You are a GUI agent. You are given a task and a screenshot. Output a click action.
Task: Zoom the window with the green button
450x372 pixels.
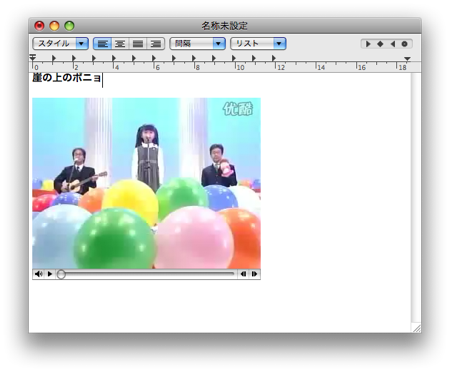69,26
